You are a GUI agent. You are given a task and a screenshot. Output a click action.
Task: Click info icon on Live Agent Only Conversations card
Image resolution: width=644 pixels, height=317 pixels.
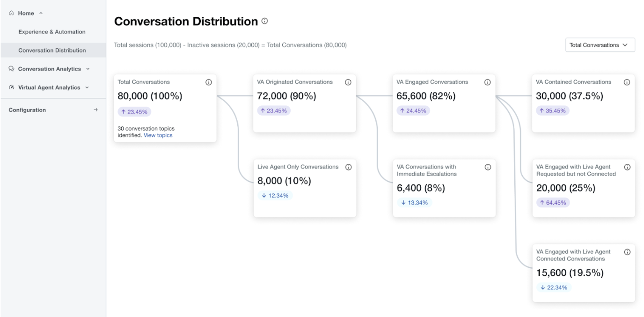tap(348, 167)
